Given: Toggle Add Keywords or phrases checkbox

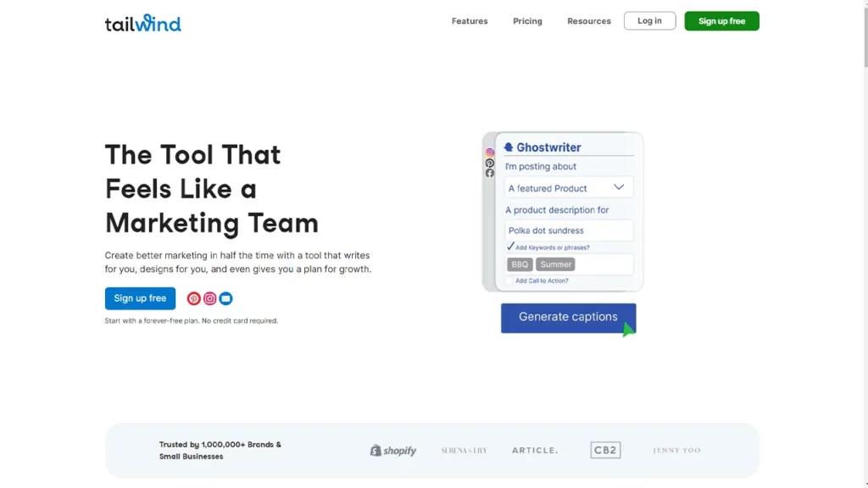Looking at the screenshot, I should click(x=510, y=247).
